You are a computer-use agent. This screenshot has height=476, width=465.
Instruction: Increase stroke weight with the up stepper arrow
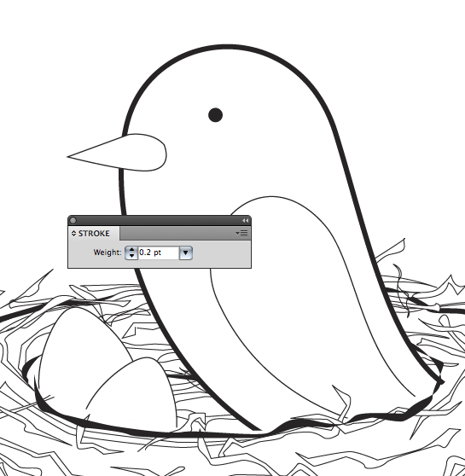(x=131, y=250)
